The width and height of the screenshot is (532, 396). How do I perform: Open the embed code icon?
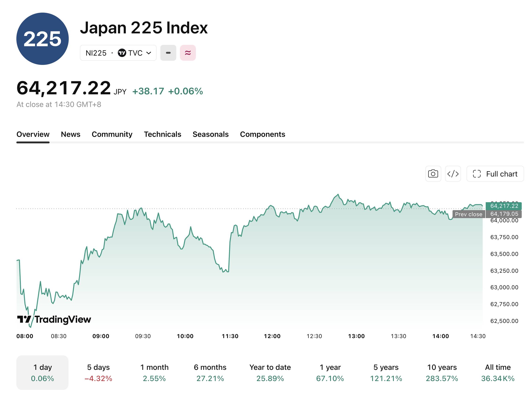tap(453, 174)
